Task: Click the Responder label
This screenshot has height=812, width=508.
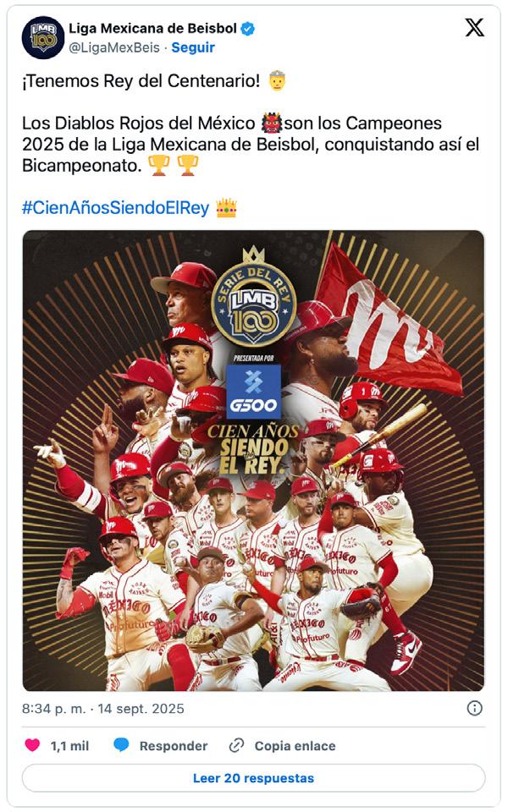Action: pyautogui.click(x=173, y=746)
